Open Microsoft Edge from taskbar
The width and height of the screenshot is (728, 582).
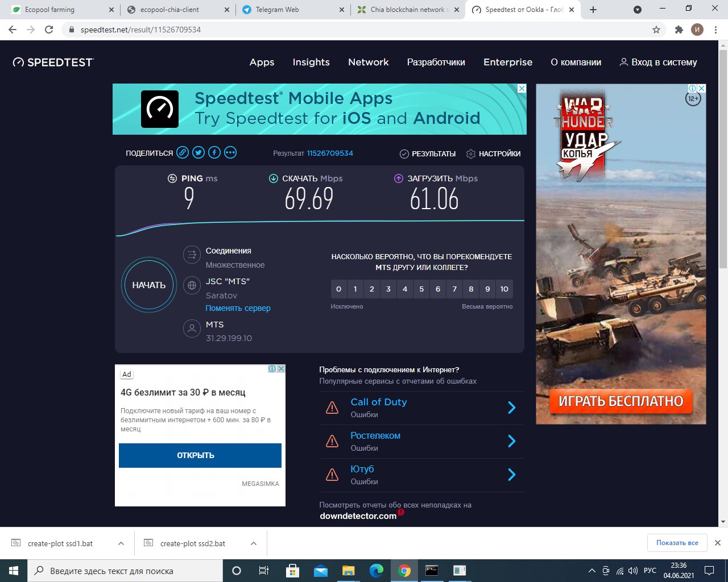376,571
